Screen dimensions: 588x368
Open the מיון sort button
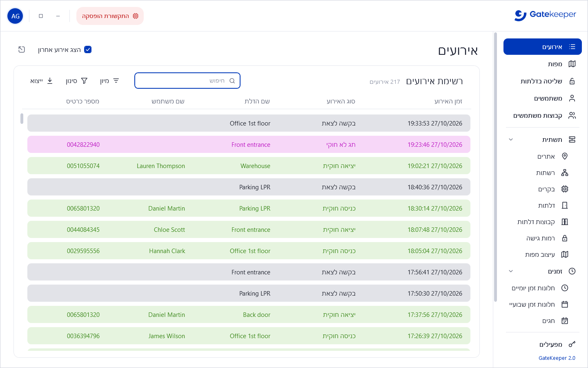click(x=110, y=81)
